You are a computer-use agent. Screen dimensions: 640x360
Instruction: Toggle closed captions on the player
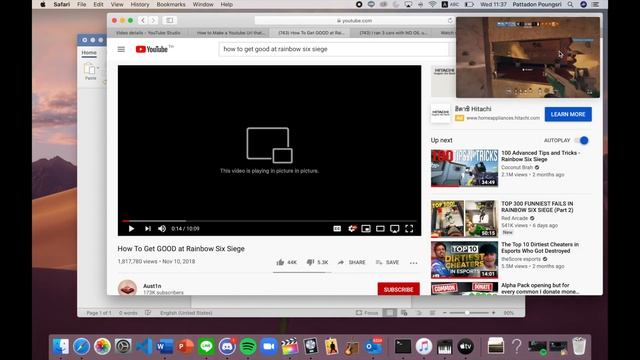click(x=337, y=229)
